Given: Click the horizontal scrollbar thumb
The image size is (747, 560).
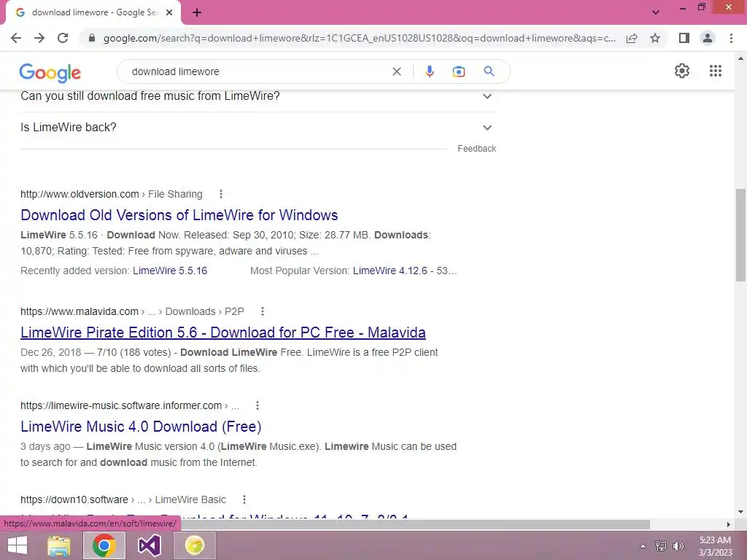Looking at the screenshot, I should tap(414, 524).
